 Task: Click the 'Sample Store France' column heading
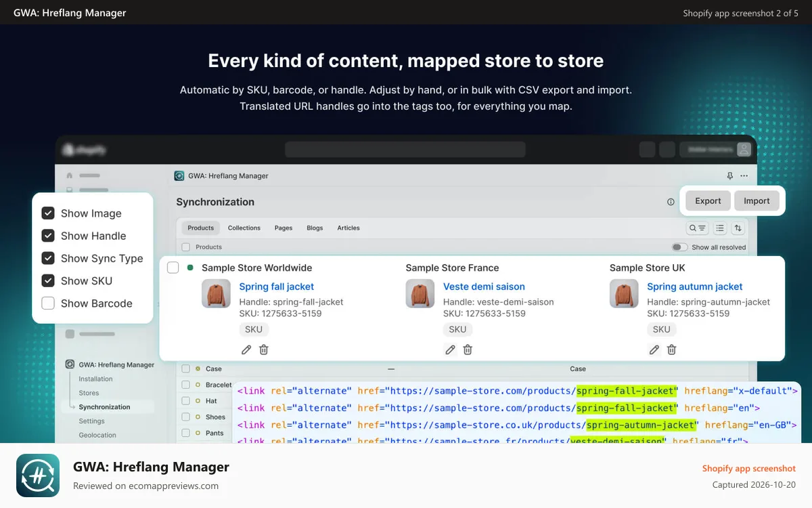[x=452, y=268]
